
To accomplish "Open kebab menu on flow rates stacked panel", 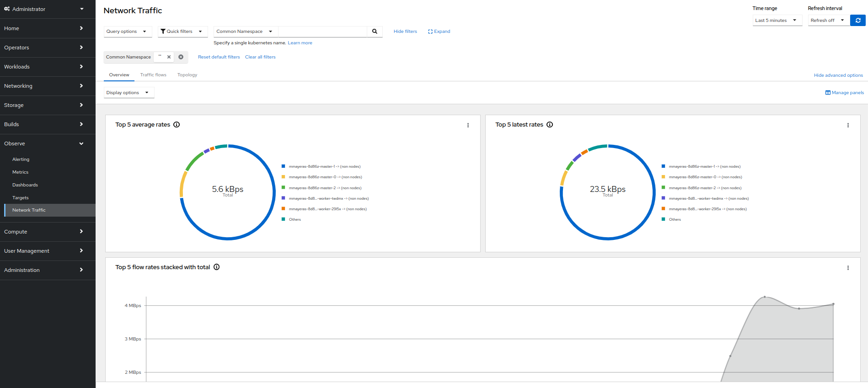I will (x=847, y=268).
